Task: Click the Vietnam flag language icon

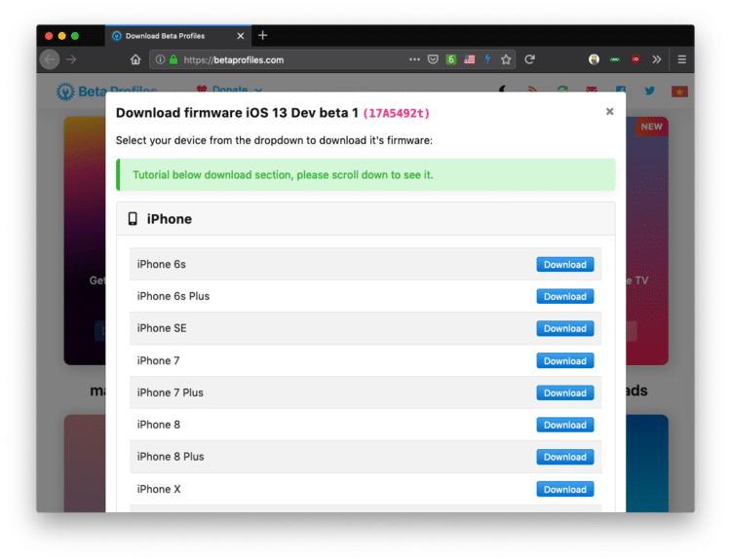Action: (x=679, y=92)
